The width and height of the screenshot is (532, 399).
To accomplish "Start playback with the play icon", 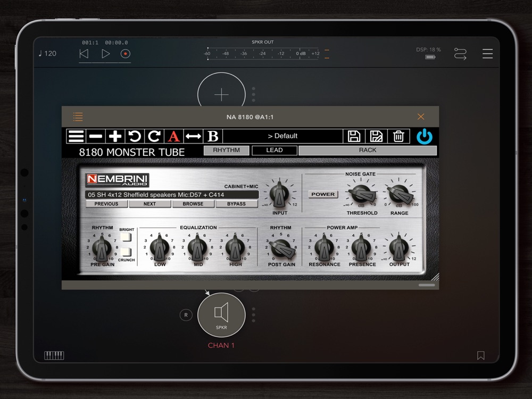I will (x=105, y=54).
